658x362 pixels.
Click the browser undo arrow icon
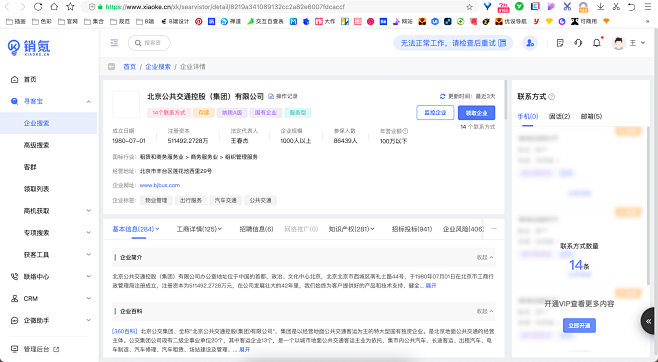(632, 7)
